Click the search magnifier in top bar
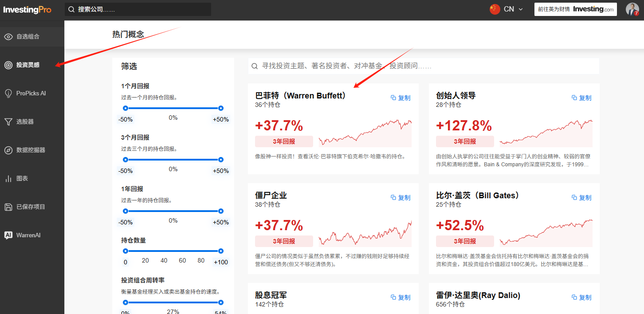644x314 pixels. pyautogui.click(x=71, y=9)
